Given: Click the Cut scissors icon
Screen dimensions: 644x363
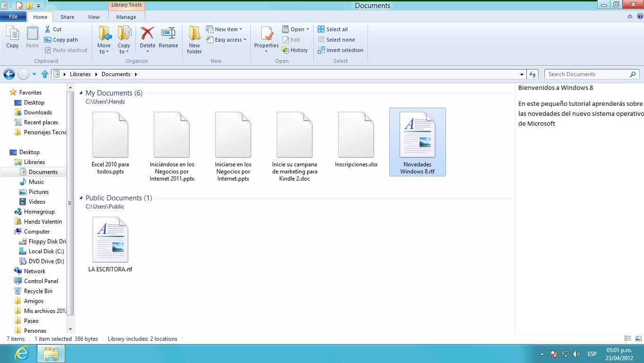Looking at the screenshot, I should 48,29.
